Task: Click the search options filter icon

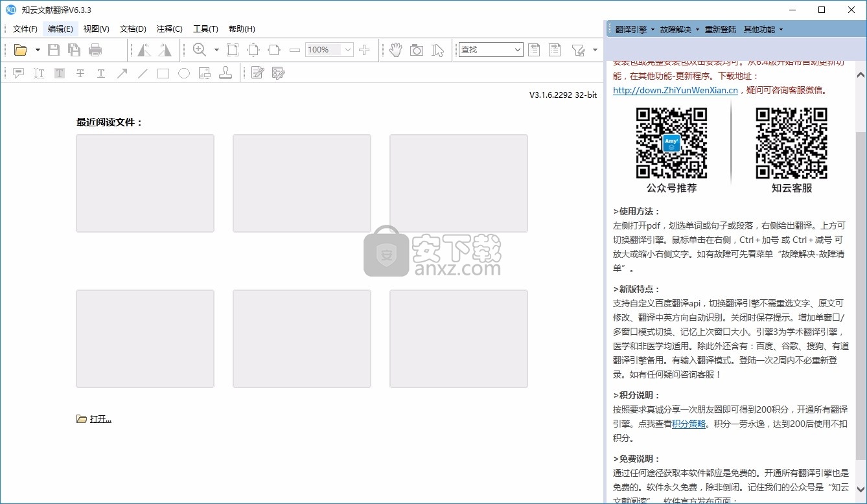Action: pyautogui.click(x=578, y=50)
